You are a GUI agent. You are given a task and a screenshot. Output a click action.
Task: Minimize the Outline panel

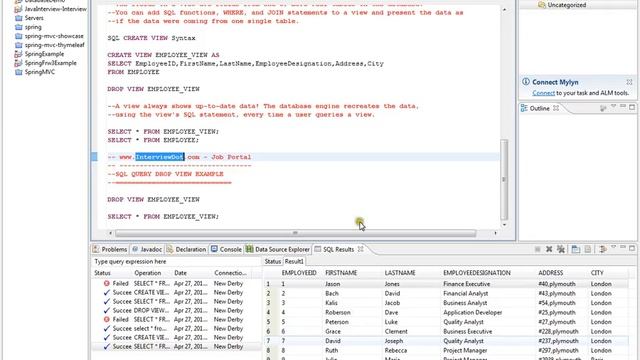click(x=623, y=107)
